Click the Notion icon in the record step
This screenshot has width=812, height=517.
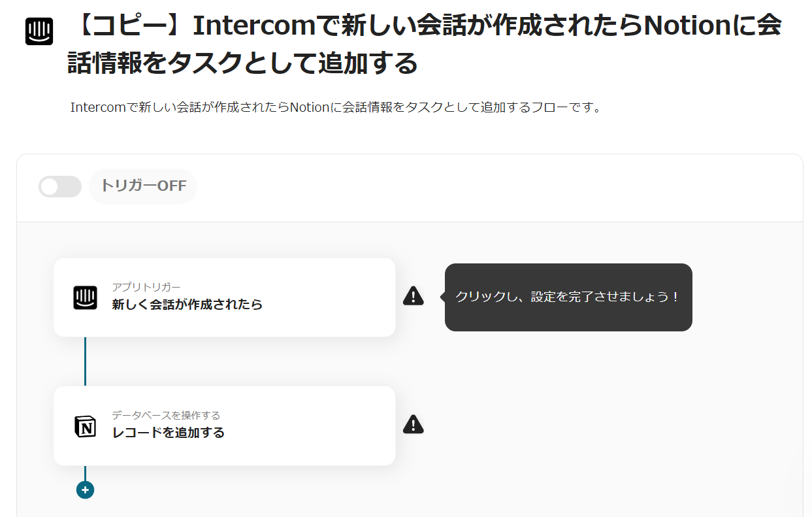point(85,425)
